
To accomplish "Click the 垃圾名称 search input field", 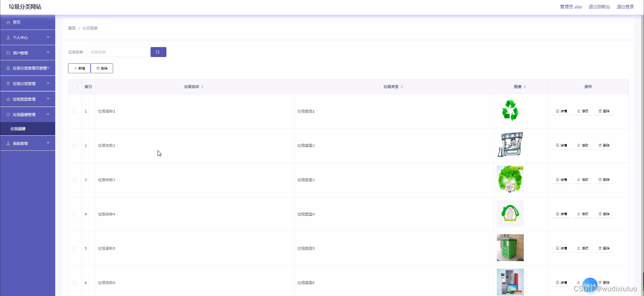I will 117,52.
